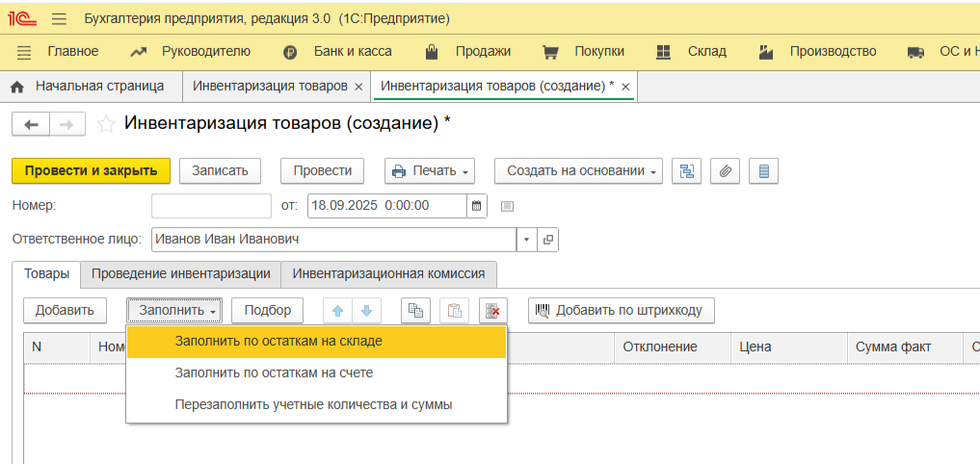Expand Создать на основании dropdown

578,171
